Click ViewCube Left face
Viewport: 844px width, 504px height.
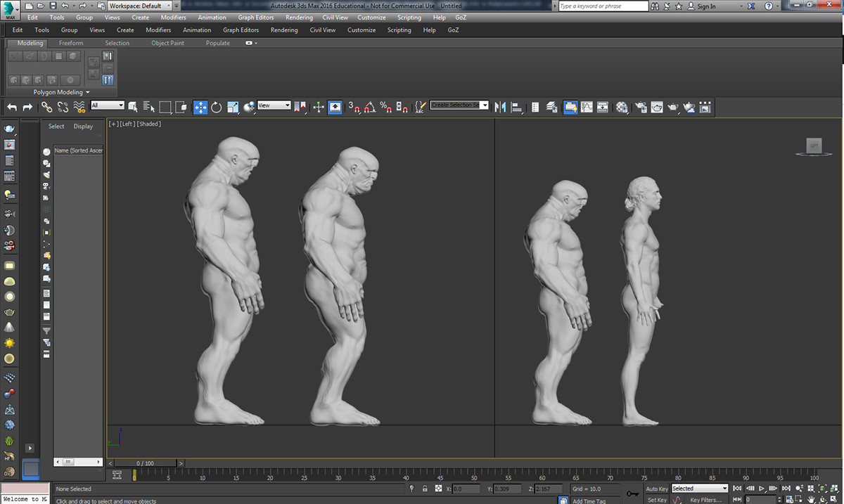point(814,146)
